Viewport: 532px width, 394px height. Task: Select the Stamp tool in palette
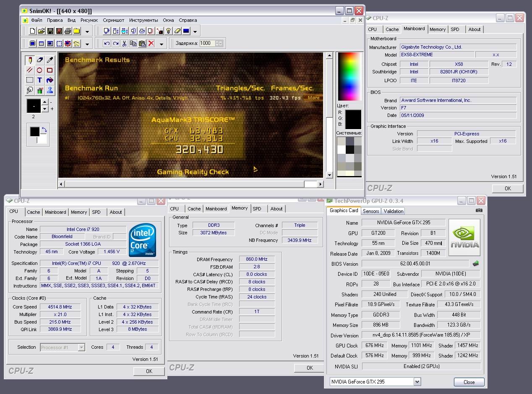50,90
